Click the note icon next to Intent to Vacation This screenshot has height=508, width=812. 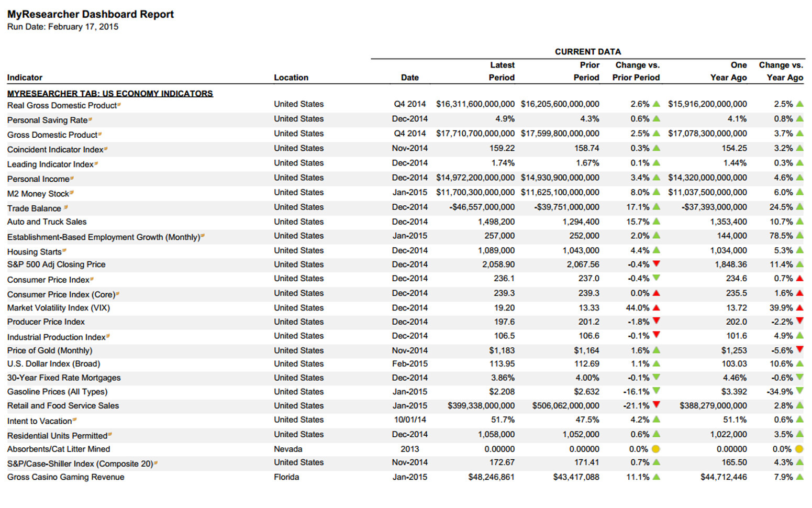[75, 420]
